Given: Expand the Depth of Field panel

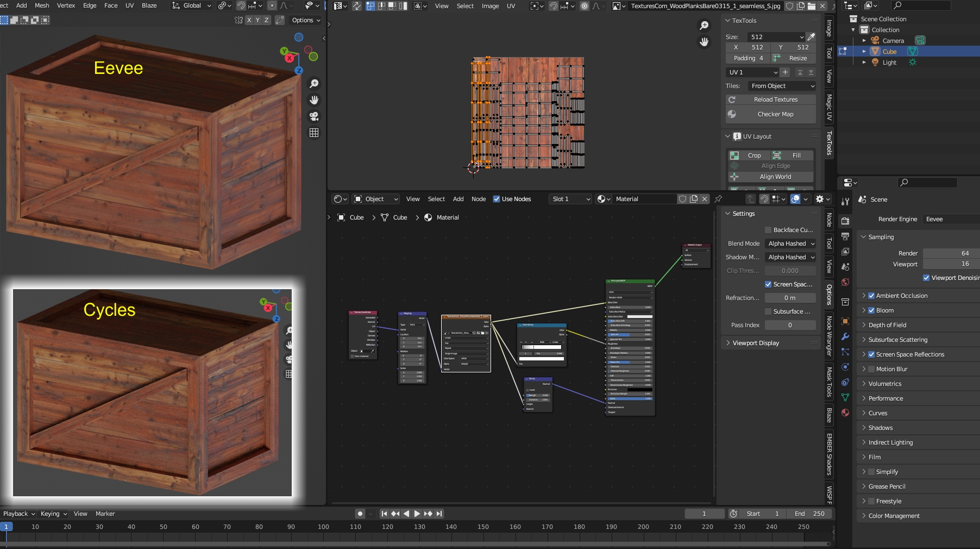Looking at the screenshot, I should (887, 325).
